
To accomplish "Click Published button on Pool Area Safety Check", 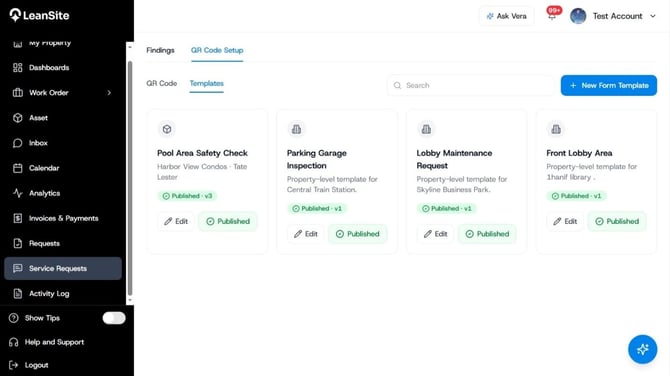I will pyautogui.click(x=228, y=221).
